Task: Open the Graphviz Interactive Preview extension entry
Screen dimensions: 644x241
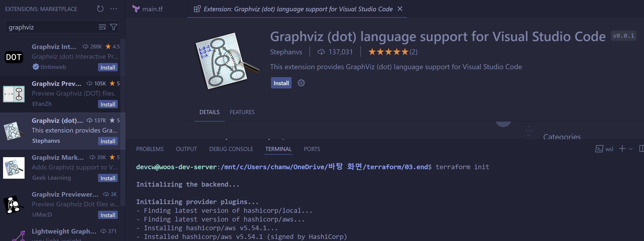Action: pos(63,57)
